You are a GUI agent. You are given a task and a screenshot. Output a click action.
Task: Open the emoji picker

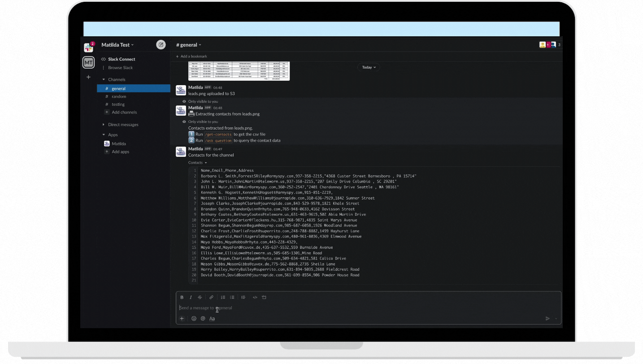[194, 318]
